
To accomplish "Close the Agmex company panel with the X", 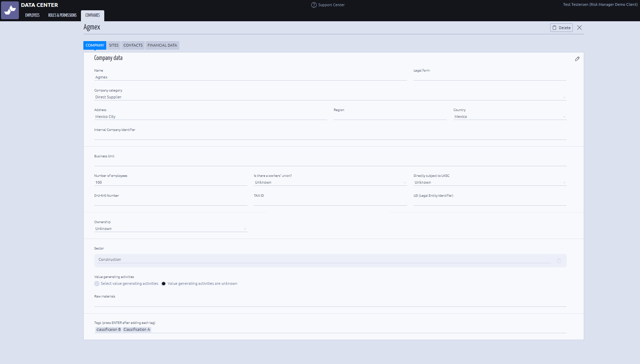I will [579, 28].
